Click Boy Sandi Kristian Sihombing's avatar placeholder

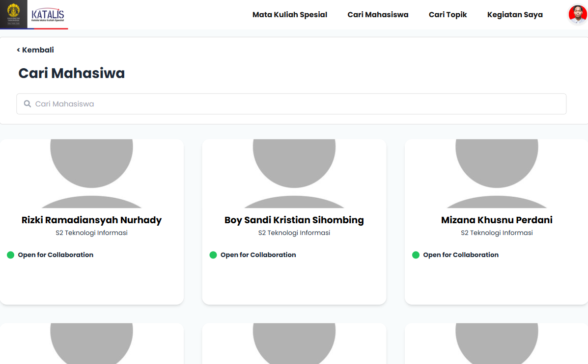tap(294, 172)
